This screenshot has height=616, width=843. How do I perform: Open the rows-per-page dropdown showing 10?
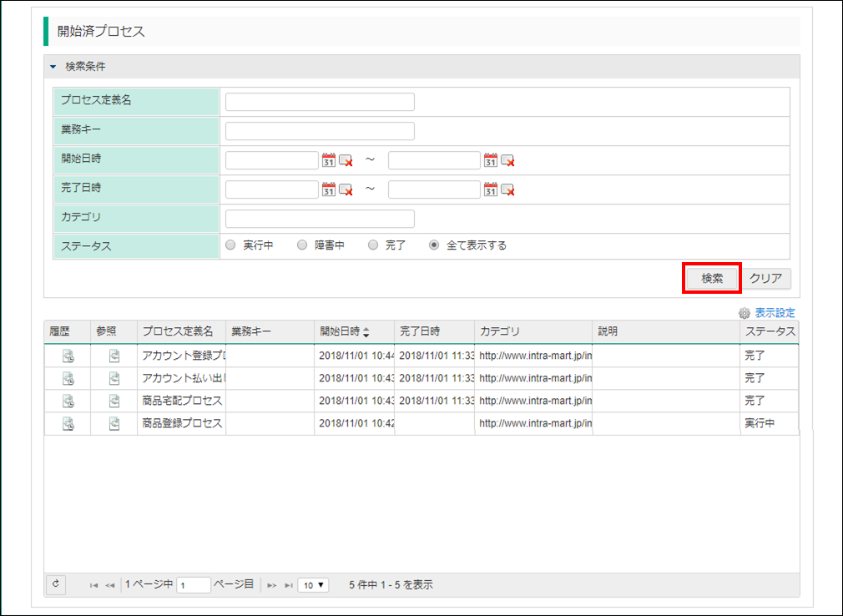(x=314, y=585)
